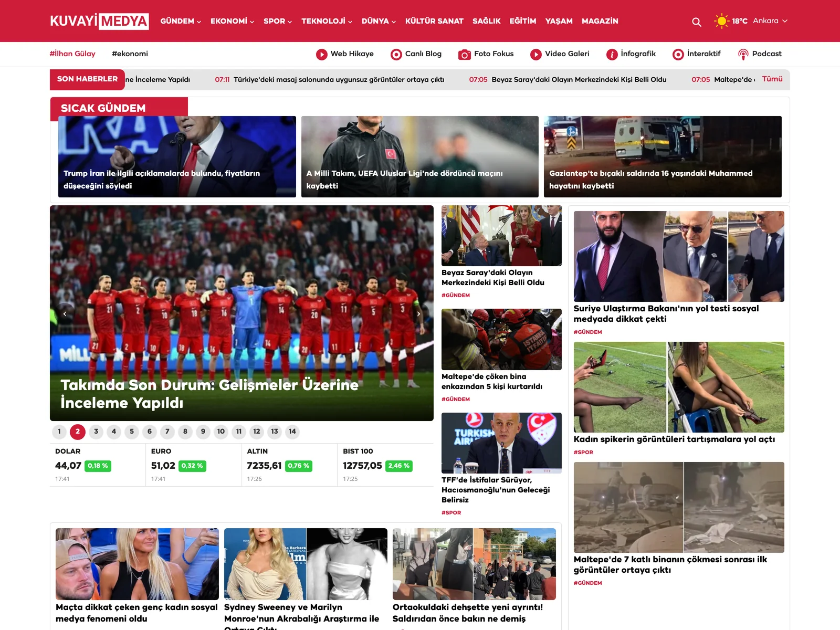Select slide 5 in the slider pagination
The width and height of the screenshot is (840, 630).
click(132, 432)
